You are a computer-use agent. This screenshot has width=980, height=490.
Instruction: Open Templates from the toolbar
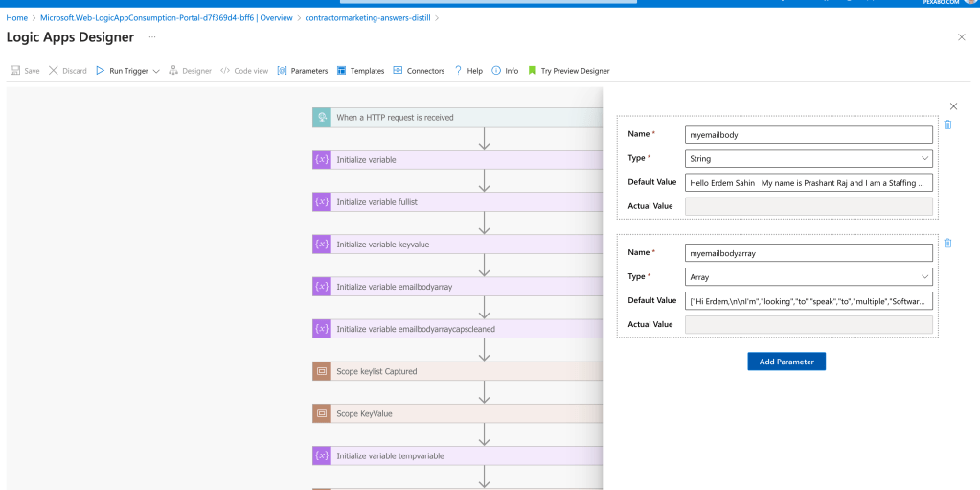pyautogui.click(x=360, y=71)
